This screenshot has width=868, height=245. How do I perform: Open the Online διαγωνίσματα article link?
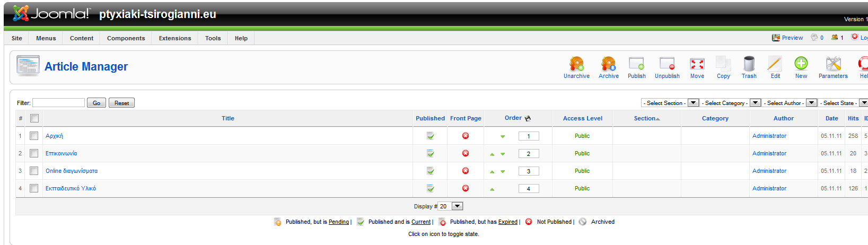tap(72, 171)
